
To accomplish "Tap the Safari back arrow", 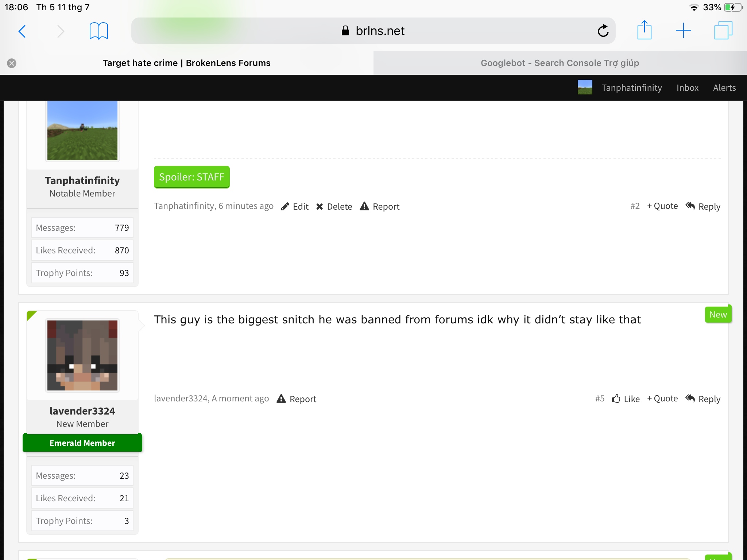I will tap(22, 31).
